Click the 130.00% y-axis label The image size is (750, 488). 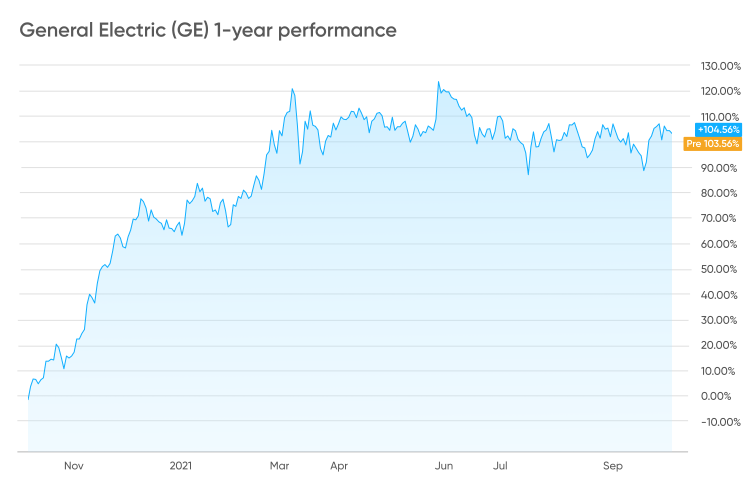click(721, 66)
